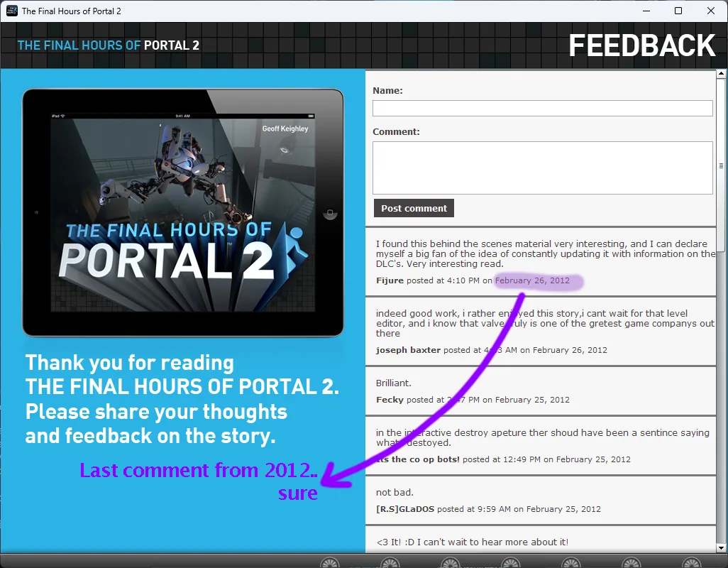Click the 'Name:' label
Image resolution: width=728 pixels, height=568 pixels.
387,91
